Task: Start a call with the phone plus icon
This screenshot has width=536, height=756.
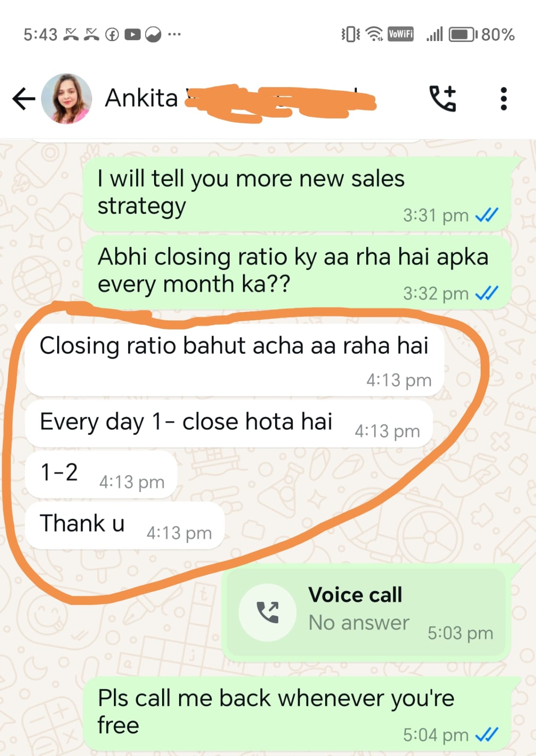Action: (x=443, y=98)
